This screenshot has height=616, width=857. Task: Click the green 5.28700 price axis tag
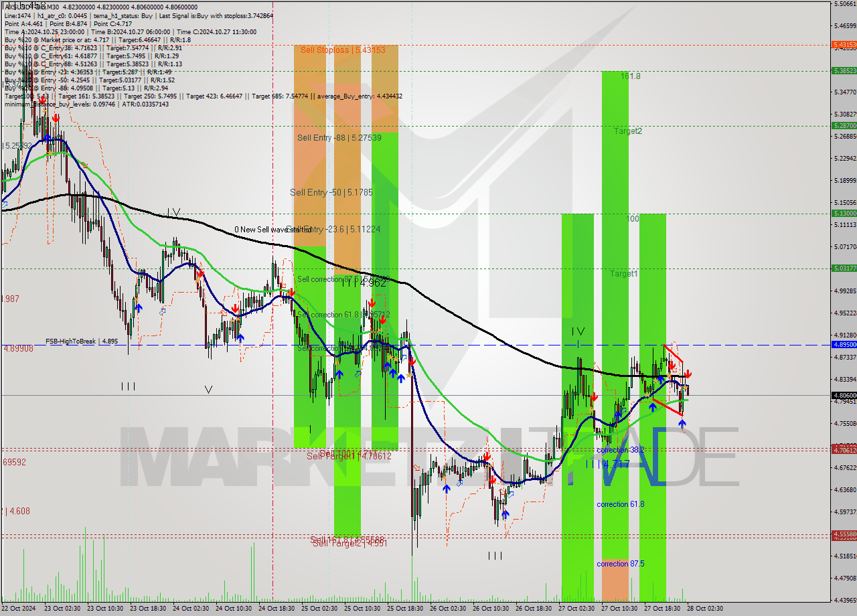(x=844, y=125)
